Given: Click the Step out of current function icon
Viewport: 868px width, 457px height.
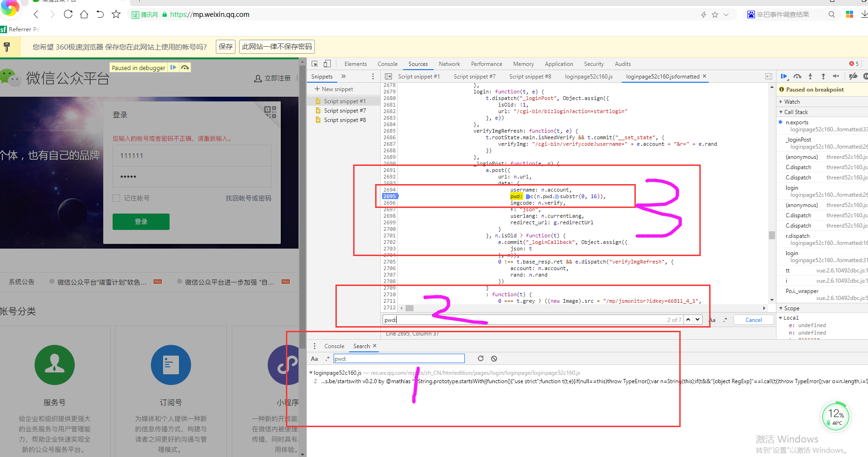Looking at the screenshot, I should tap(823, 76).
